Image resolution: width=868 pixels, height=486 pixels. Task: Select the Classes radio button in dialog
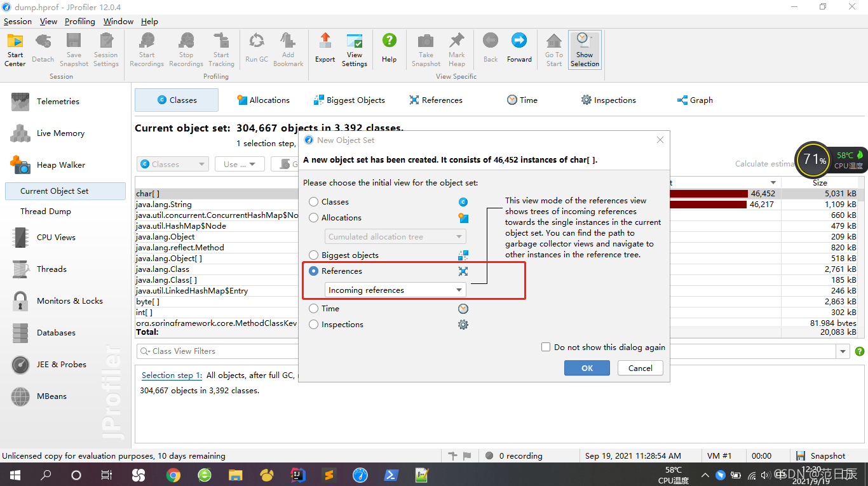313,201
